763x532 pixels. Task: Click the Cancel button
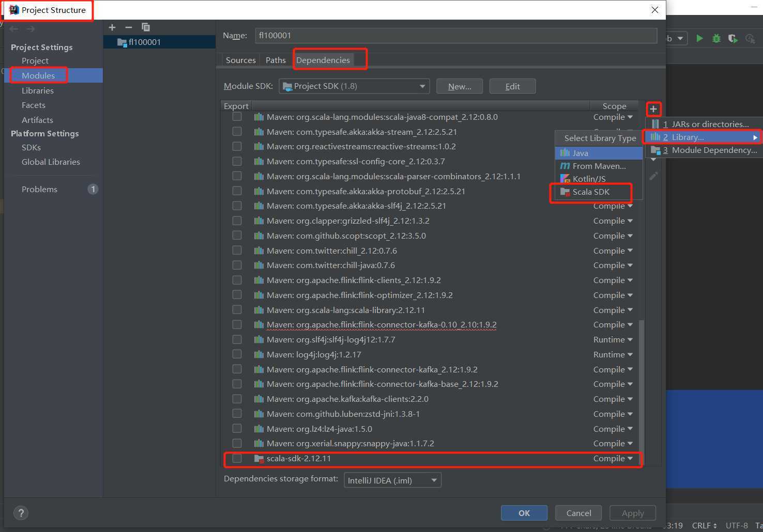pos(578,513)
